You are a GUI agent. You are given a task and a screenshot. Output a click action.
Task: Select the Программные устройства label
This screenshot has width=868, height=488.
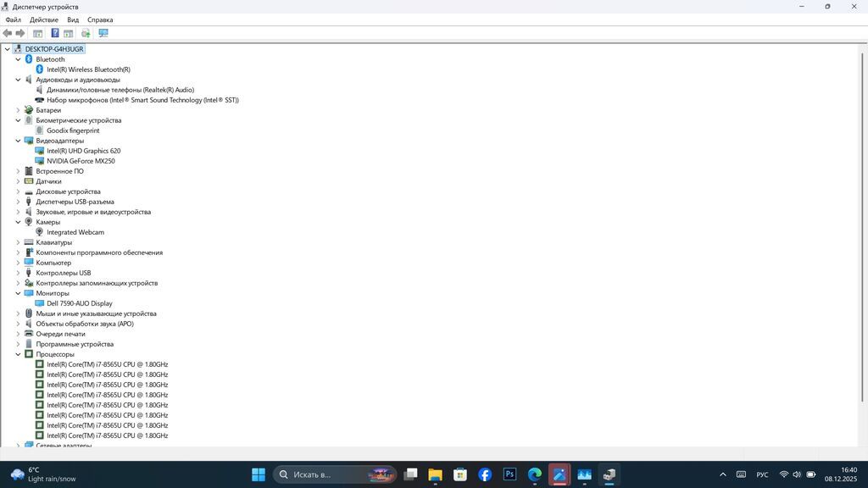point(75,344)
